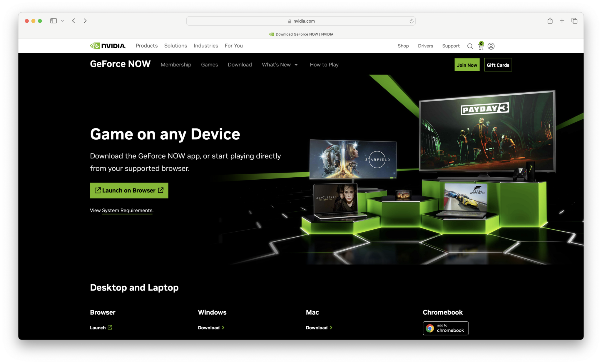Open the How to Play tab

click(x=324, y=65)
